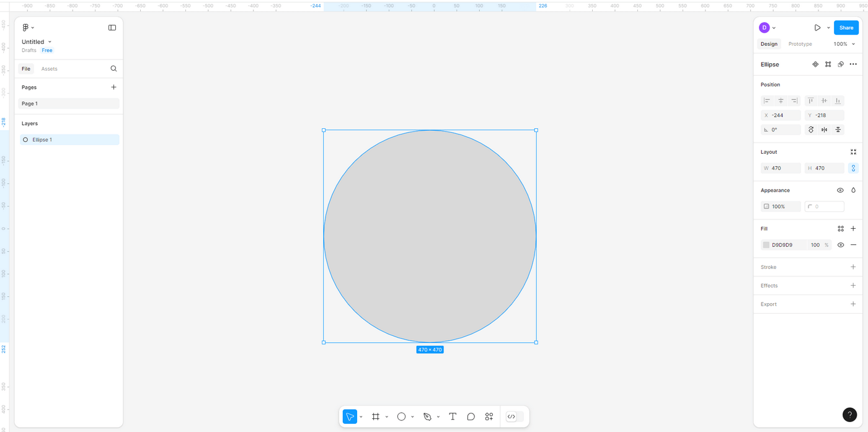The height and width of the screenshot is (432, 868).
Task: Toggle the D9D9D9 fill visibility eye
Action: (x=841, y=245)
